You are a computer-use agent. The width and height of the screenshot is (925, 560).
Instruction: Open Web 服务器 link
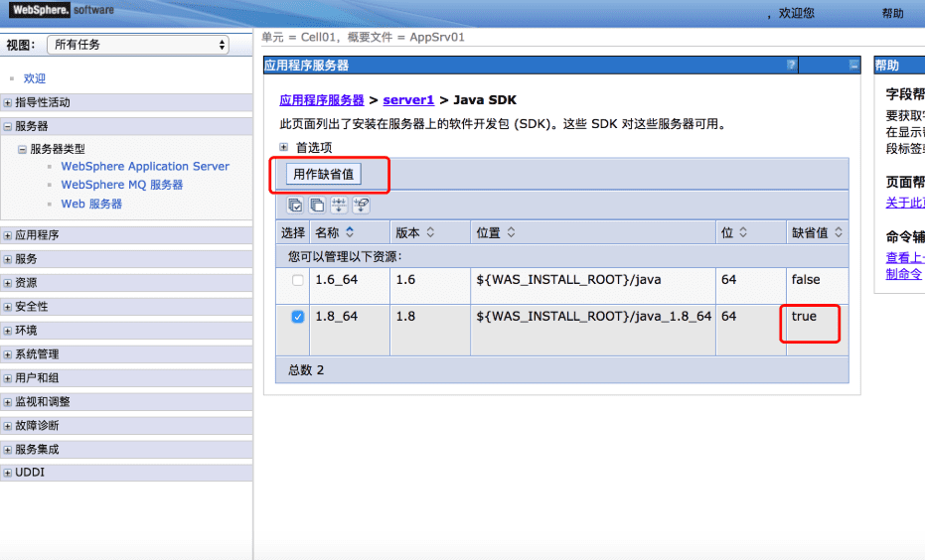[91, 204]
